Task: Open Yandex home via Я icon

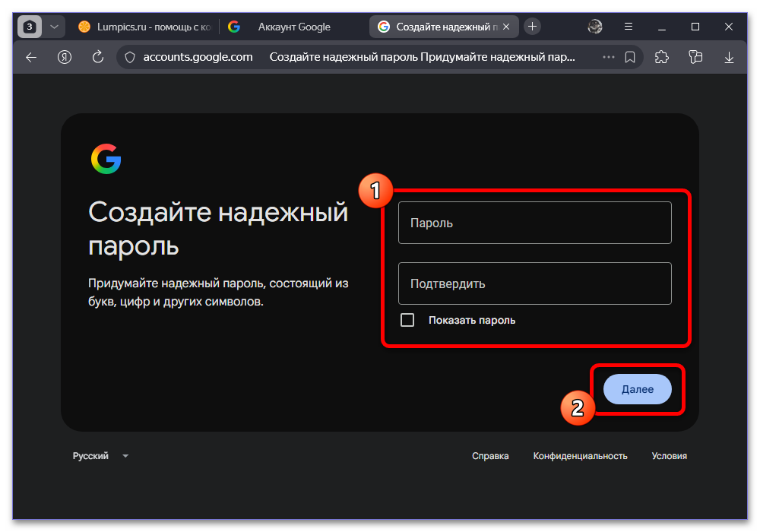Action: [65, 57]
